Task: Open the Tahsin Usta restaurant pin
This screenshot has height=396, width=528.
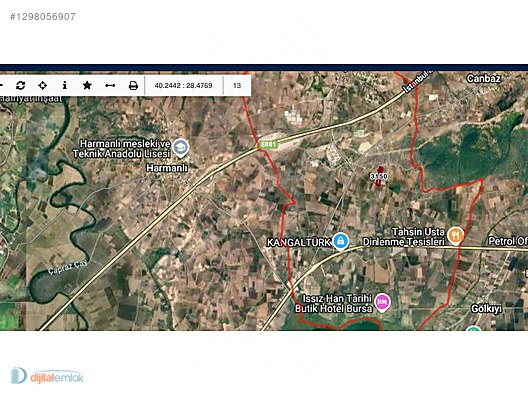Action: pos(455,235)
